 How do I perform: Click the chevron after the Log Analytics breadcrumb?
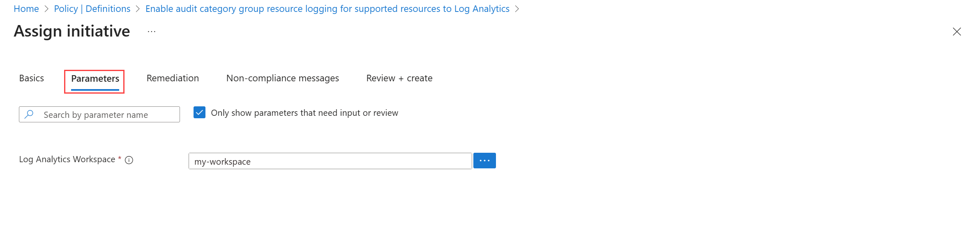pos(517,9)
